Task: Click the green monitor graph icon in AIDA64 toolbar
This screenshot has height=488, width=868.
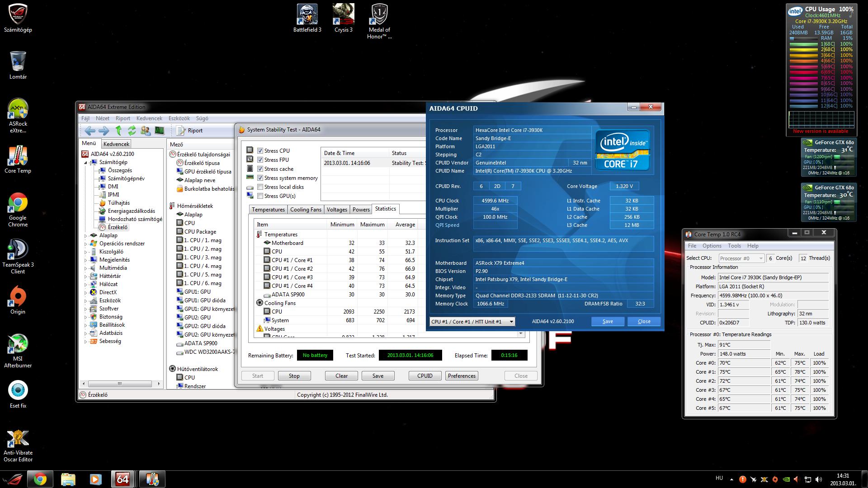Action: 159,131
